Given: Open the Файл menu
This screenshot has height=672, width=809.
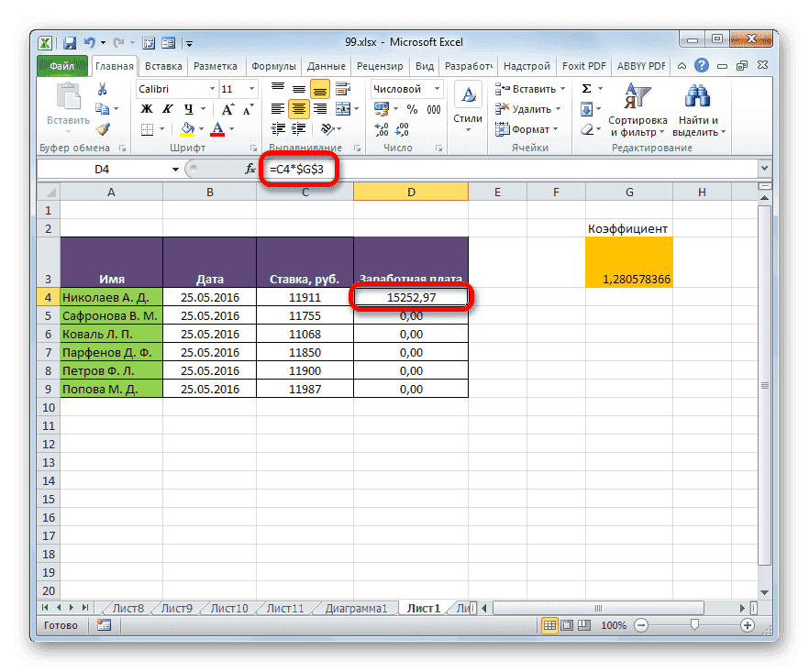Looking at the screenshot, I should [61, 65].
